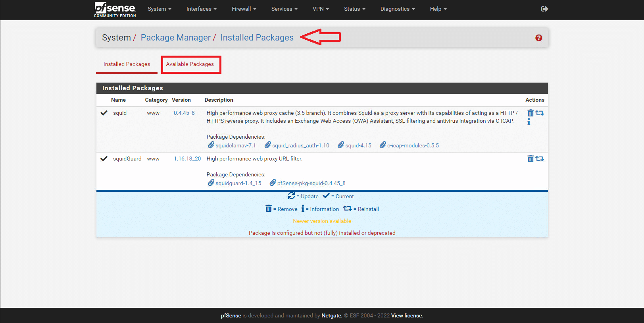Screen dimensions: 644x323
Task: Click paperclip icon beside squidguard-1.4_15
Action: tap(211, 183)
